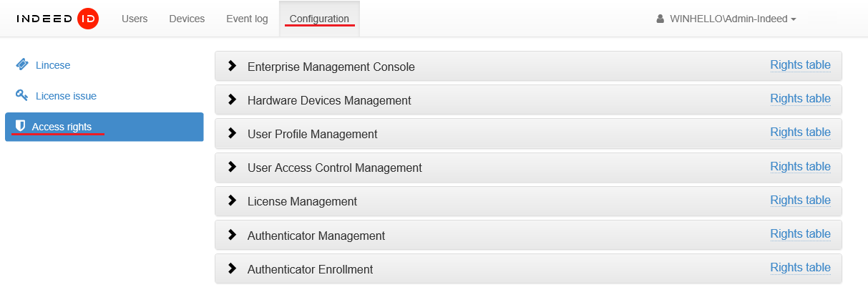
Task: Expand Authenticator Management chevron
Action: click(232, 234)
